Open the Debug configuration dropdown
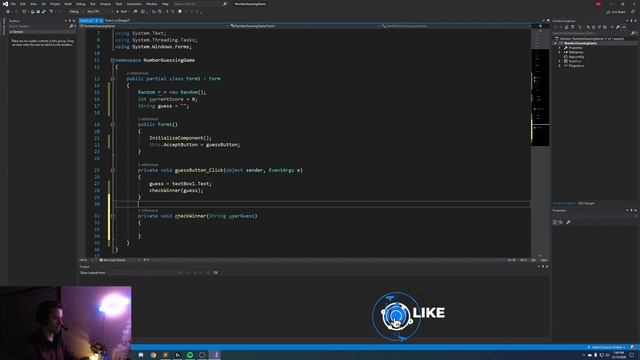This screenshot has height=360, width=640. (75, 12)
